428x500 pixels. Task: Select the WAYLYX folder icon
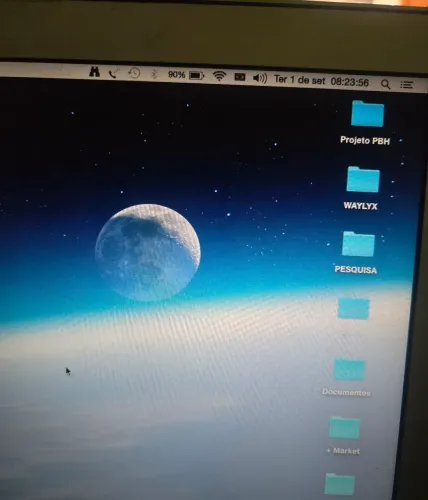click(x=363, y=179)
